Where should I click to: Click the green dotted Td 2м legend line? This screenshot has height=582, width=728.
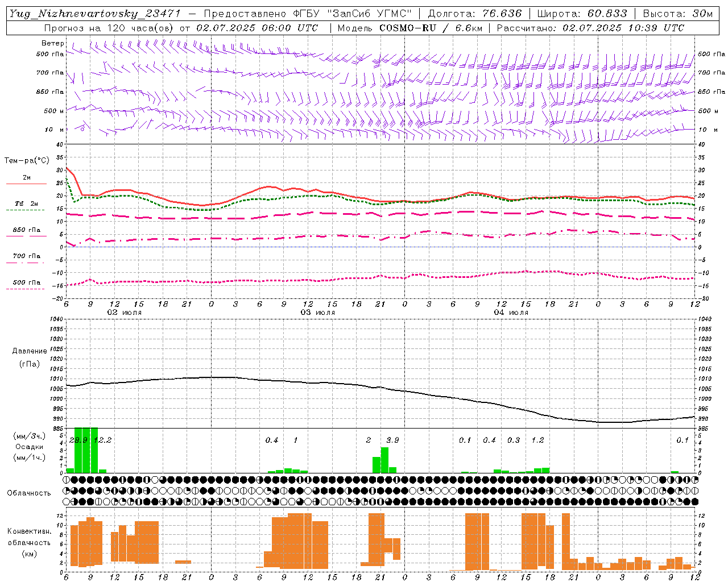coord(25,210)
